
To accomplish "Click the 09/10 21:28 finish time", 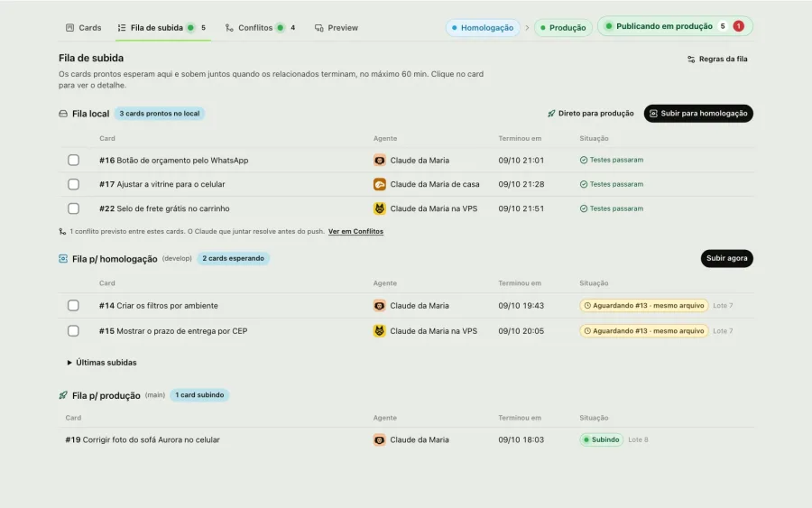I will (521, 184).
